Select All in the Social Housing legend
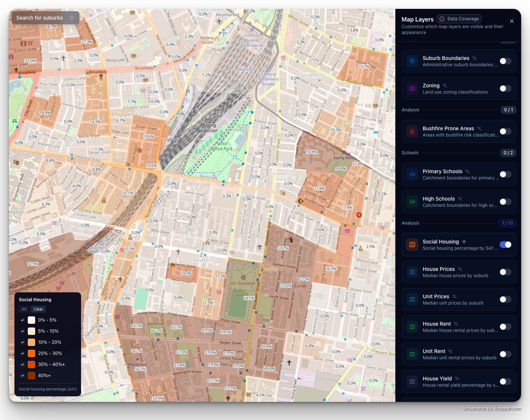The height and width of the screenshot is (420, 530). 24,309
